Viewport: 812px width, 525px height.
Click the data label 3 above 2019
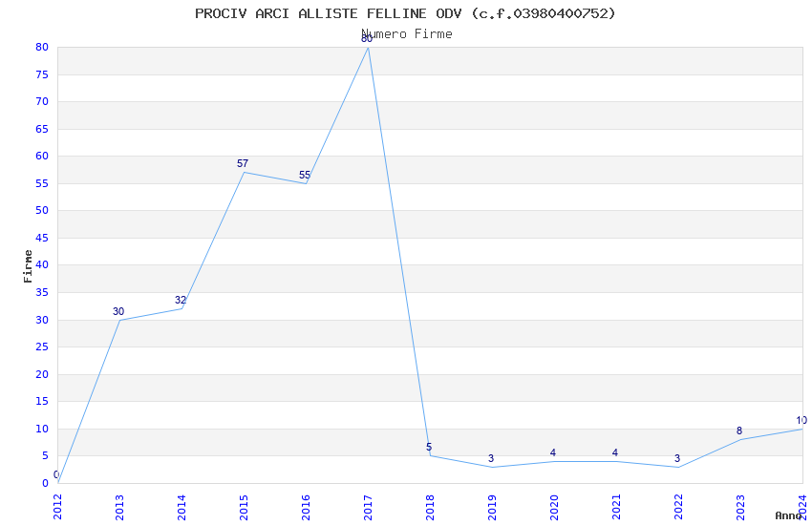tap(491, 458)
